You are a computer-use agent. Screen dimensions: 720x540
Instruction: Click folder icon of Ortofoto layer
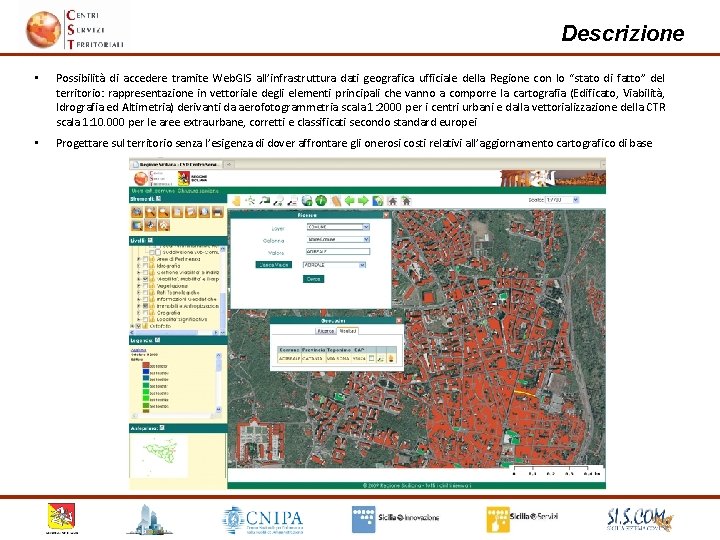pyautogui.click(x=146, y=326)
